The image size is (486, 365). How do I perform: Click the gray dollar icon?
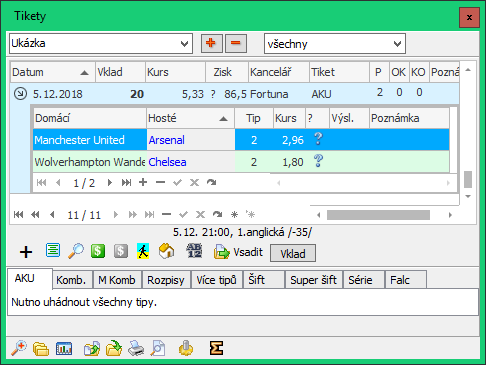121,251
